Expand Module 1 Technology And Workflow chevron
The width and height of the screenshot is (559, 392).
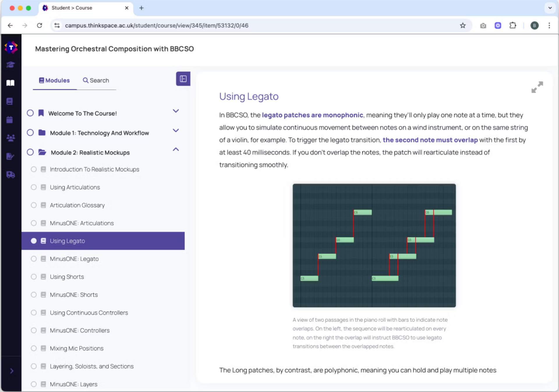click(x=176, y=130)
